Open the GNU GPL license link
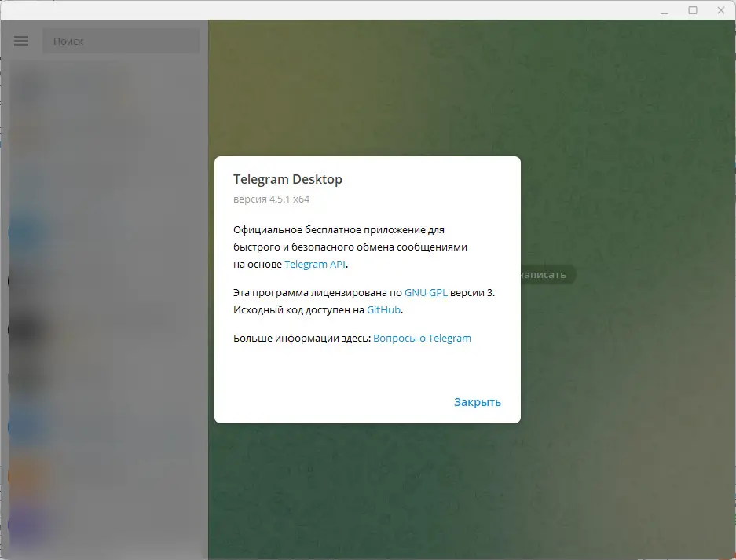The height and width of the screenshot is (560, 736). pos(426,292)
